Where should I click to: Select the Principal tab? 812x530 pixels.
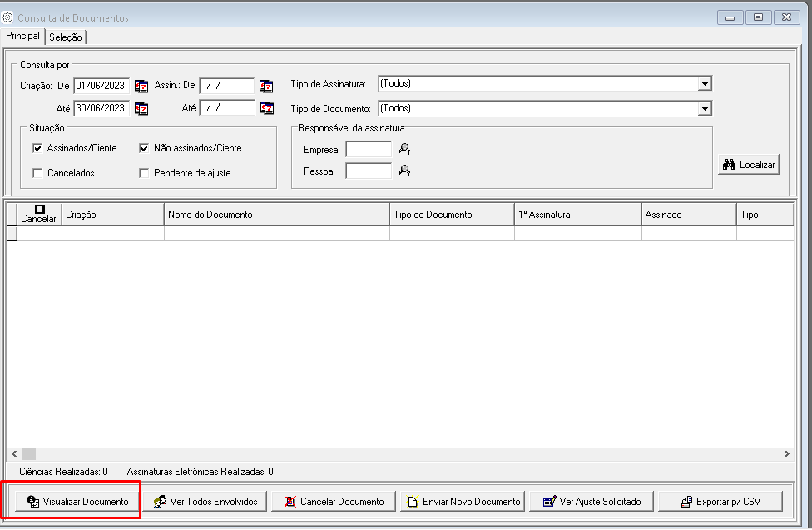point(22,36)
